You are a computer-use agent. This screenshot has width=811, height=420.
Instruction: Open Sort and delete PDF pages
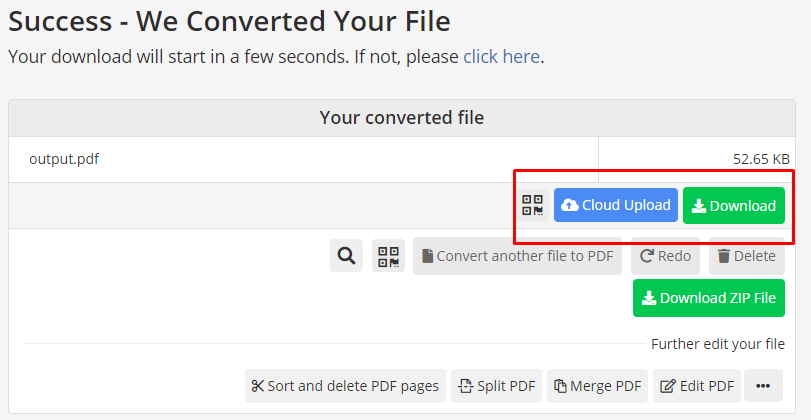coord(345,386)
